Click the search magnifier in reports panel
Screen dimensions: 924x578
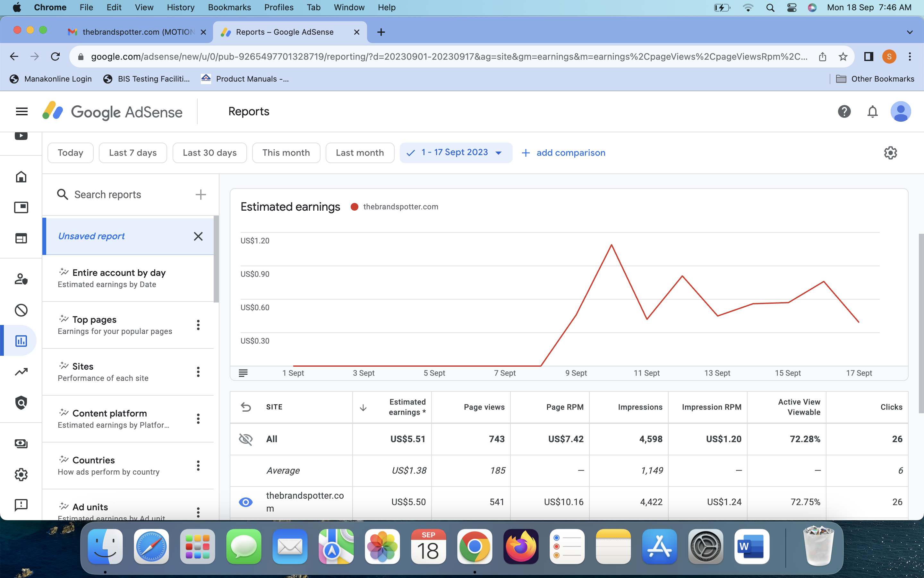click(63, 195)
